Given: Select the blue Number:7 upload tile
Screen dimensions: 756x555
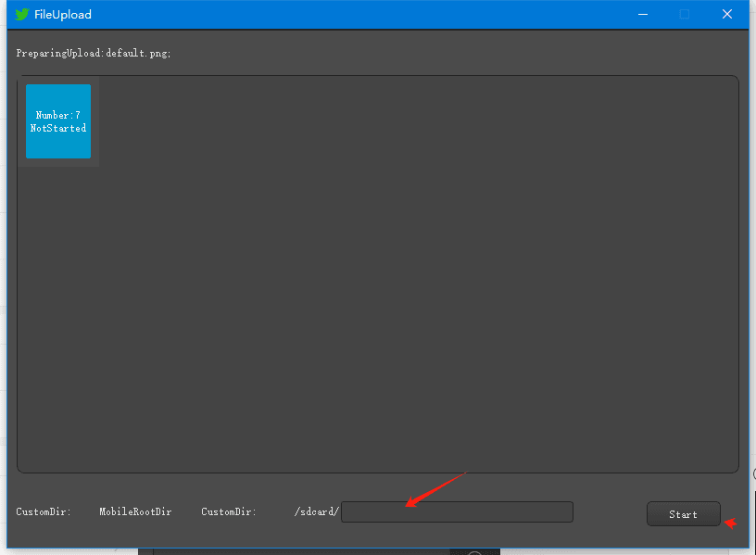Looking at the screenshot, I should (x=58, y=121).
